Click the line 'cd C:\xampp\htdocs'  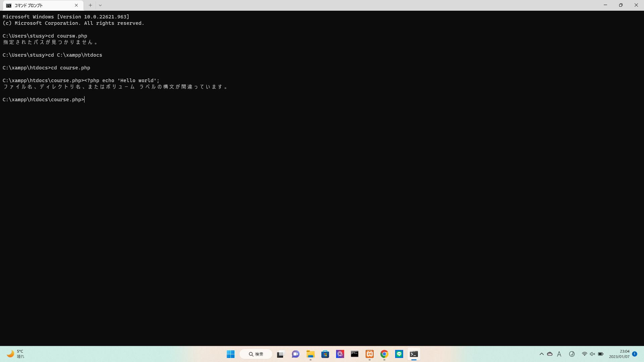click(52, 55)
